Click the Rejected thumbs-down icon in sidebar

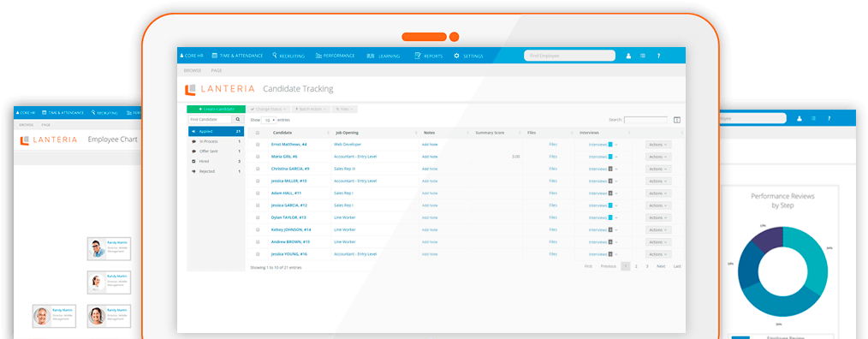click(x=193, y=171)
